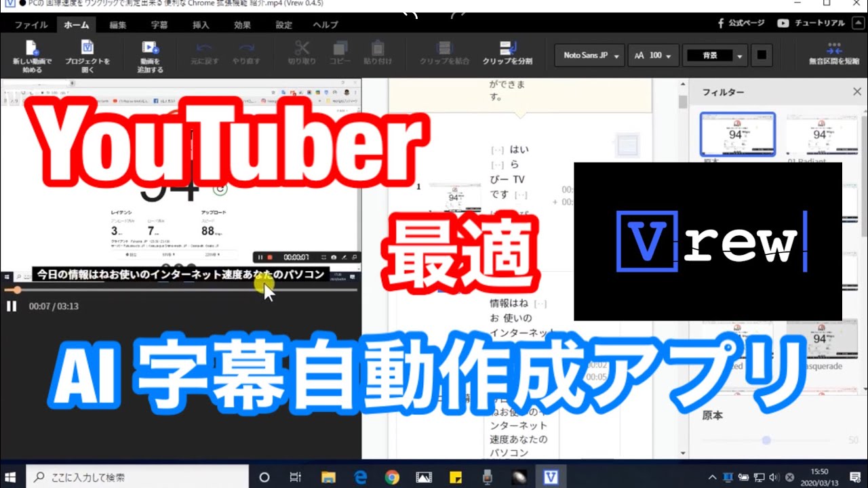Cut with the 切り取り scissors icon
This screenshot has width=868, height=488.
302,53
